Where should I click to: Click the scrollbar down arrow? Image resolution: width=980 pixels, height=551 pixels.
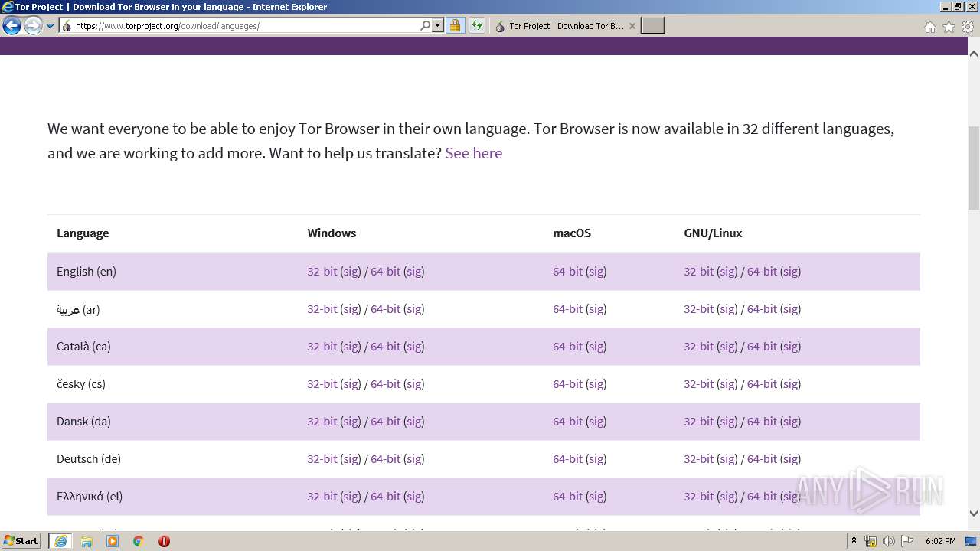tap(974, 514)
